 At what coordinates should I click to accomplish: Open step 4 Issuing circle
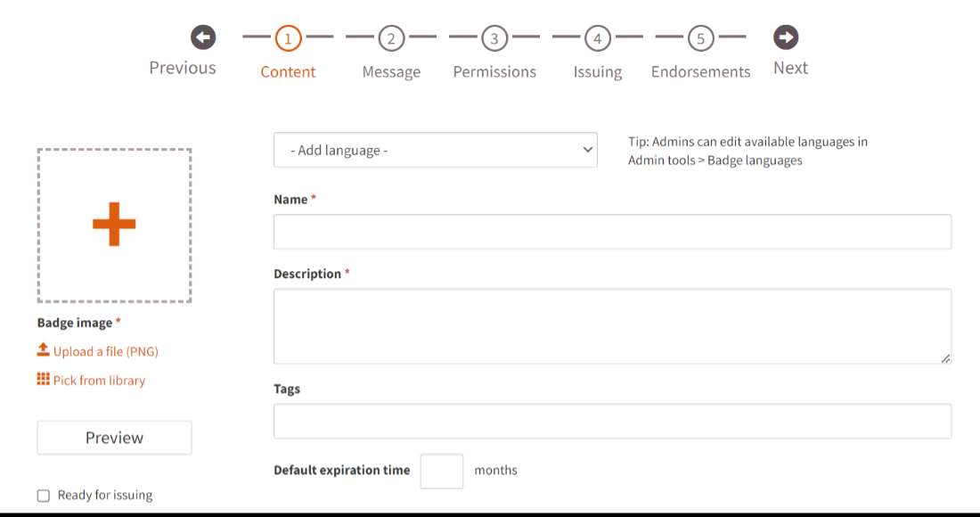[598, 38]
